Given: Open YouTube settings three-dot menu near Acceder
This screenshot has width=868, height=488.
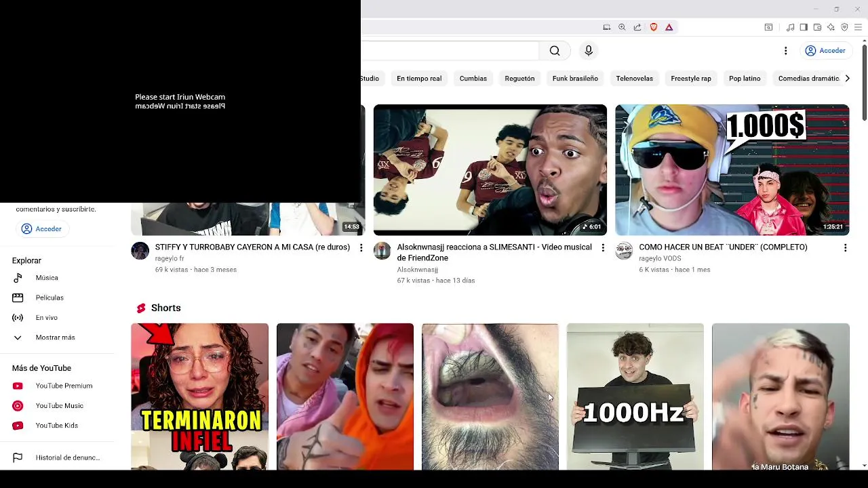Looking at the screenshot, I should pyautogui.click(x=785, y=51).
